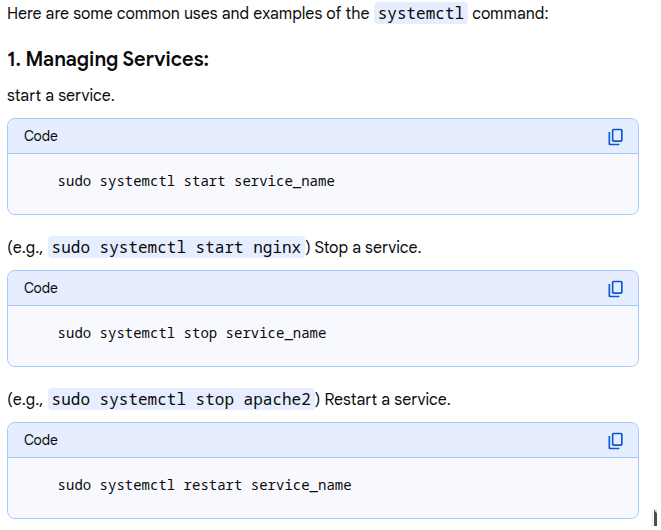Click the 'Stop a service.' text

tap(368, 248)
